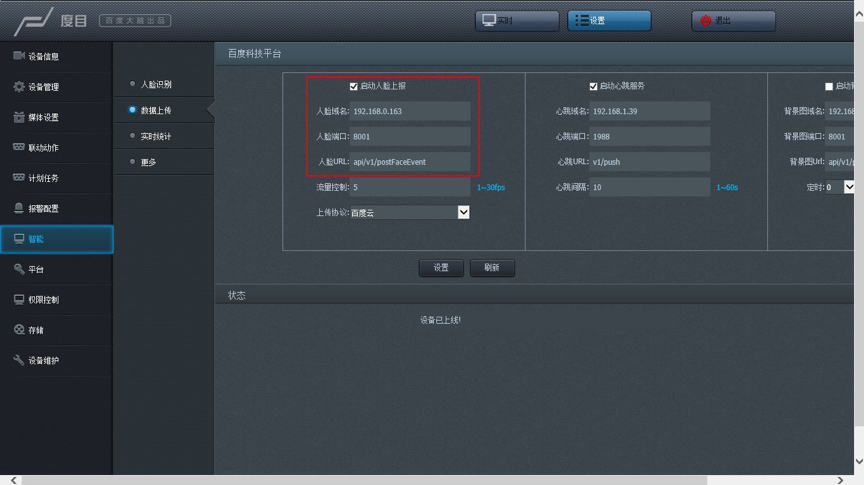Viewport: 864px width, 485px height.
Task: Open the 上传协议 dropdown showing 百度云
Action: tap(409, 212)
